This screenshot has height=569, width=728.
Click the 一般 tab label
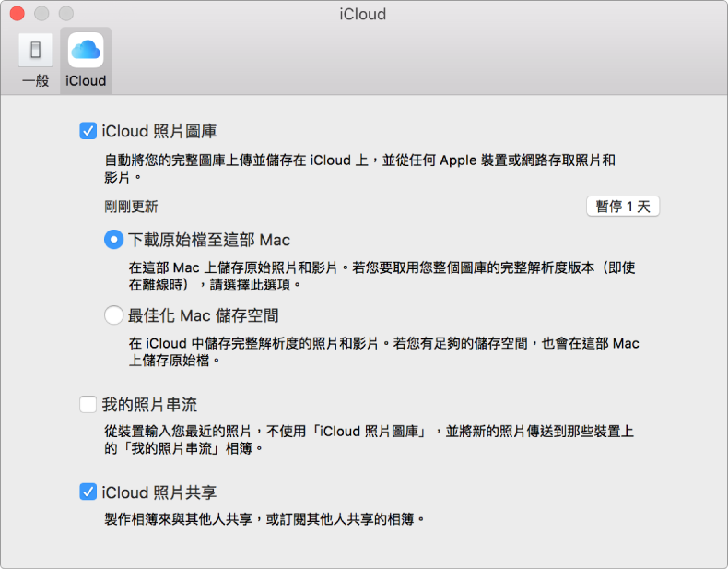35,81
